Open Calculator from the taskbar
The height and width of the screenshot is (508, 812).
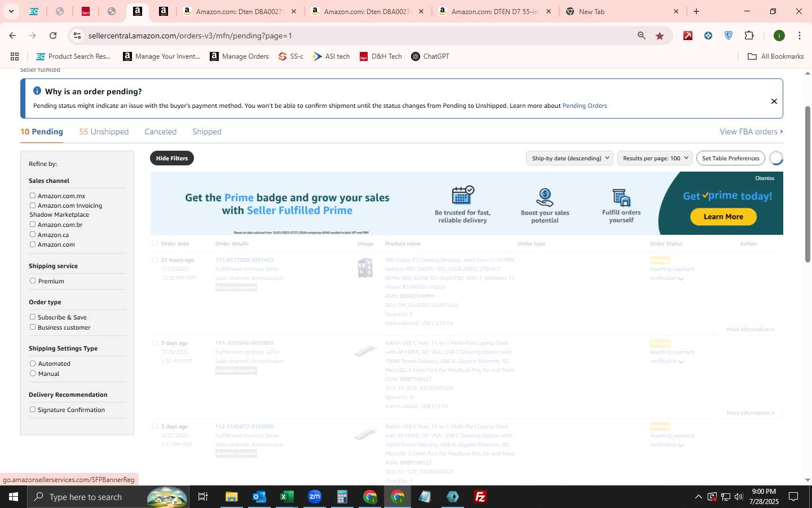point(342,497)
